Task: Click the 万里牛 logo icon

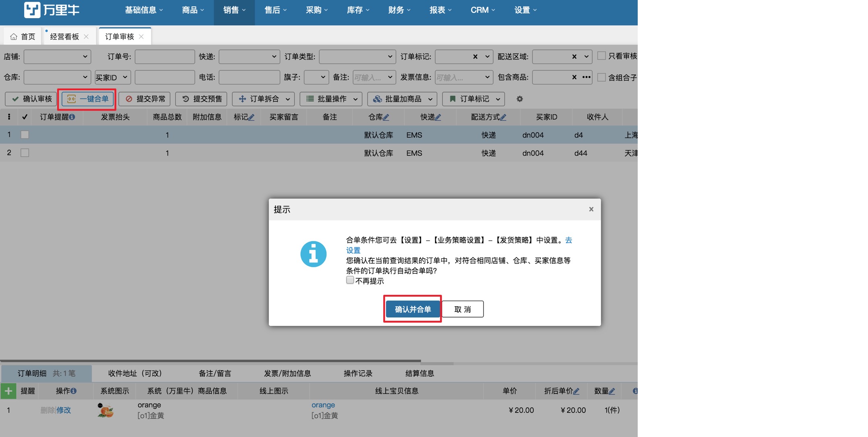Action: (x=32, y=10)
